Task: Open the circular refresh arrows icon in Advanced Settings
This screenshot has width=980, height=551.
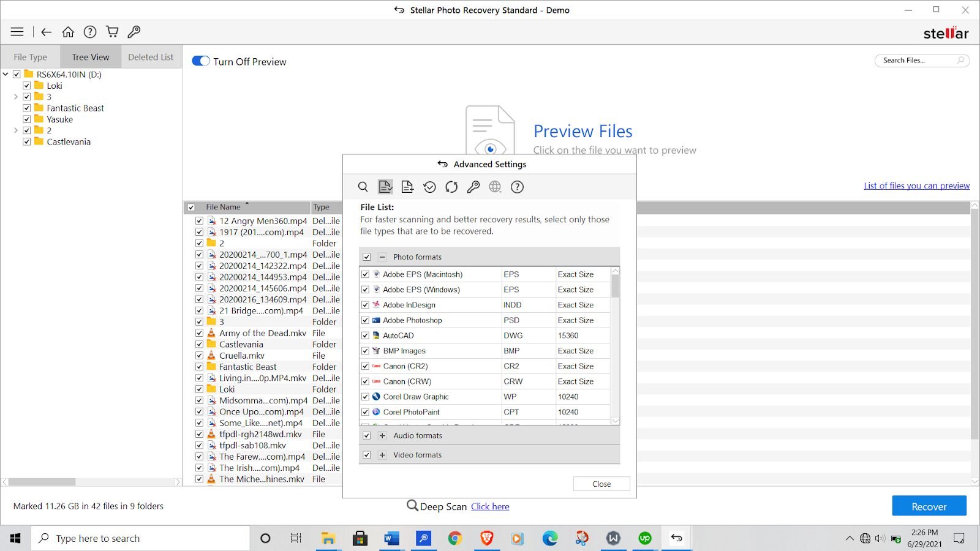Action: point(451,187)
